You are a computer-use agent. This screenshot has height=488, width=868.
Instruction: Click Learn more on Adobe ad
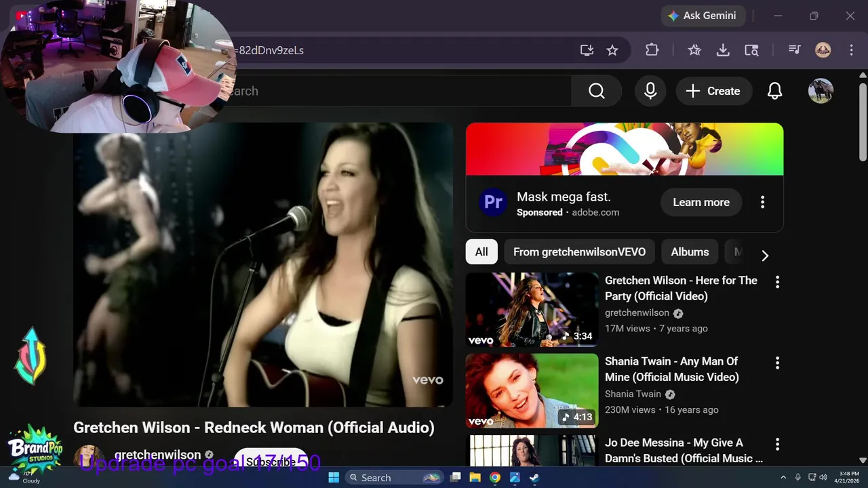[701, 202]
